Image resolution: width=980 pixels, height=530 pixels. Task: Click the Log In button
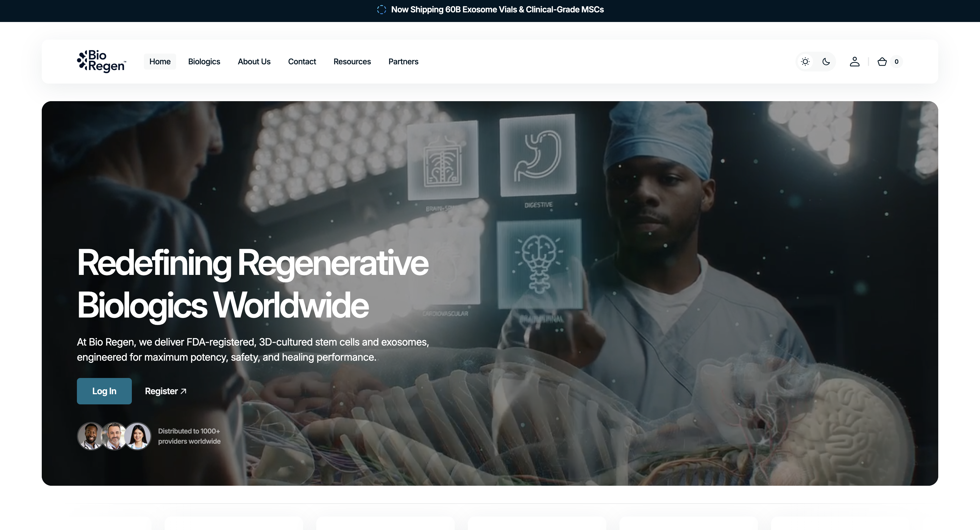click(x=104, y=391)
